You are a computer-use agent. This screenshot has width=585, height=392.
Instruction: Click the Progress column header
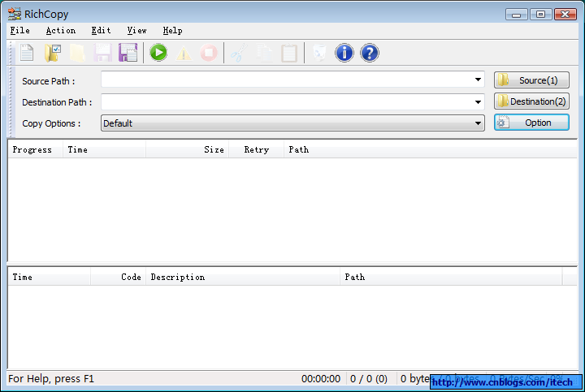(x=35, y=150)
